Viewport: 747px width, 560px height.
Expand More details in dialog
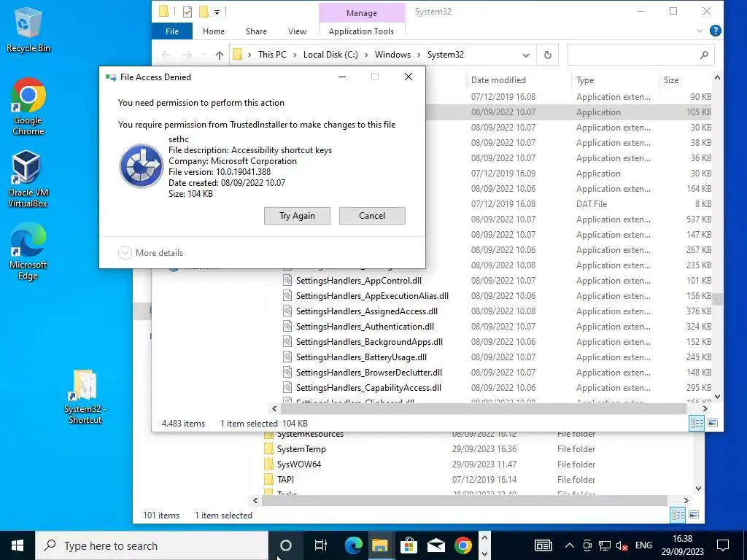150,253
